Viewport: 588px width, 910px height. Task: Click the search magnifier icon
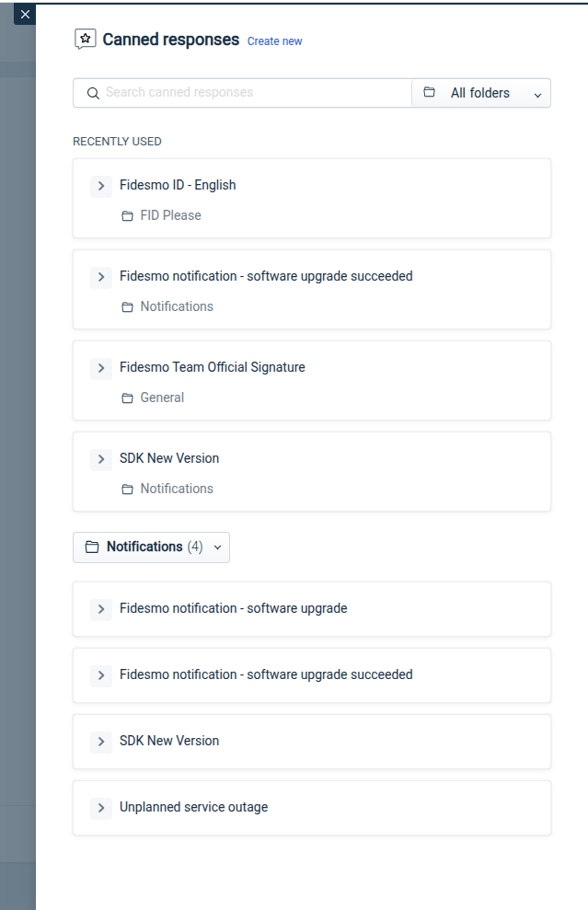(x=93, y=94)
